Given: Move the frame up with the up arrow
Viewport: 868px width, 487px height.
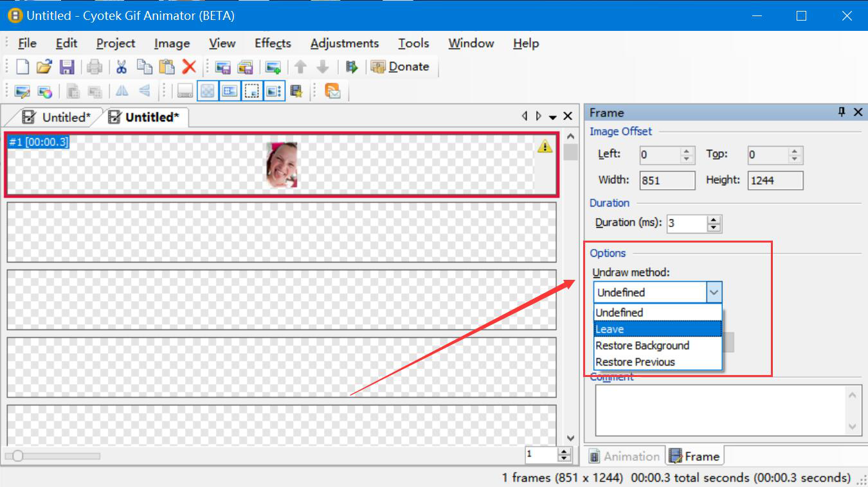Looking at the screenshot, I should click(300, 67).
